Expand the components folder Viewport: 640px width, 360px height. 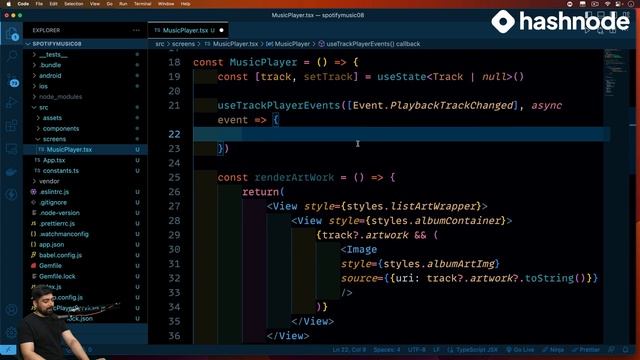[86, 129]
